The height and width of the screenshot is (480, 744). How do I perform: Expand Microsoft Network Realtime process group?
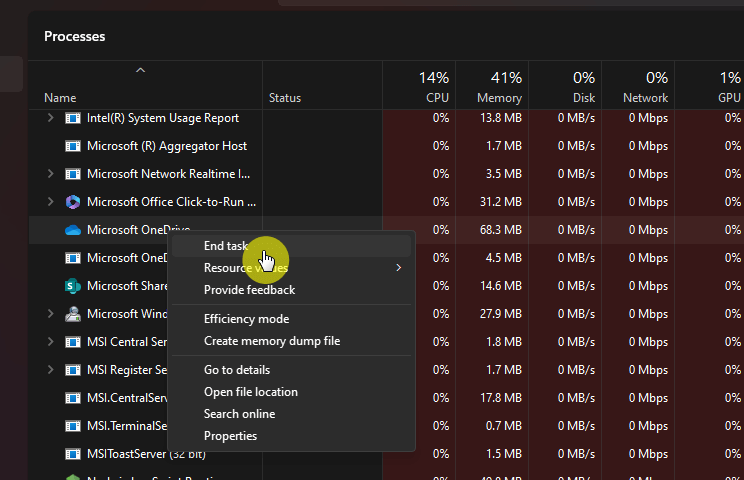pos(50,174)
